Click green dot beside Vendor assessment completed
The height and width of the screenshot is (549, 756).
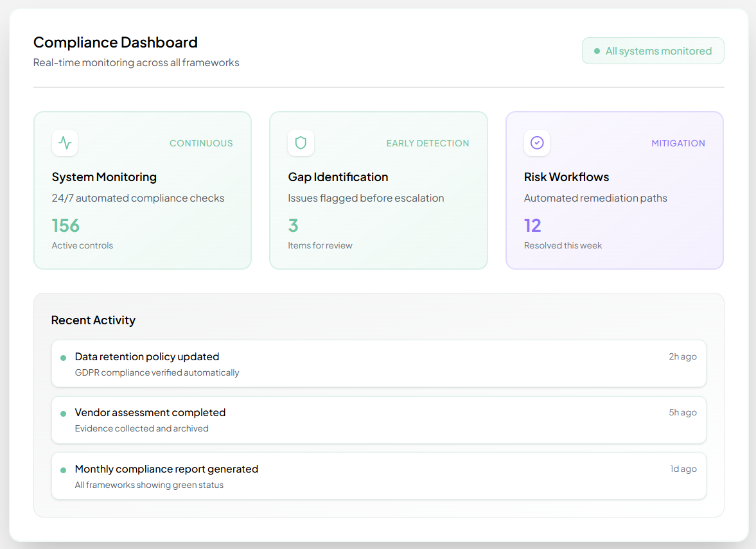(x=63, y=414)
